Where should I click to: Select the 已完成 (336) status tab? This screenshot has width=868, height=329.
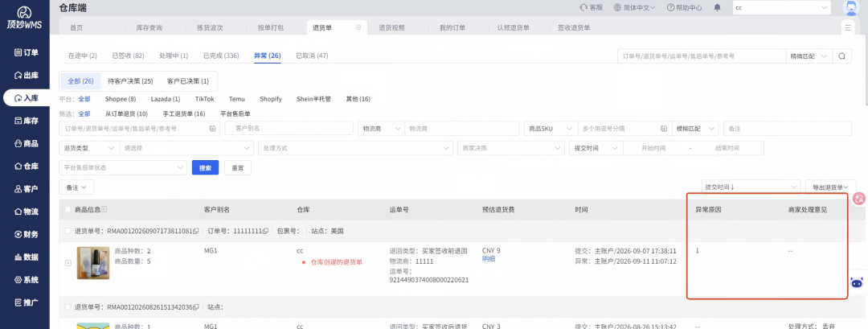tap(221, 56)
